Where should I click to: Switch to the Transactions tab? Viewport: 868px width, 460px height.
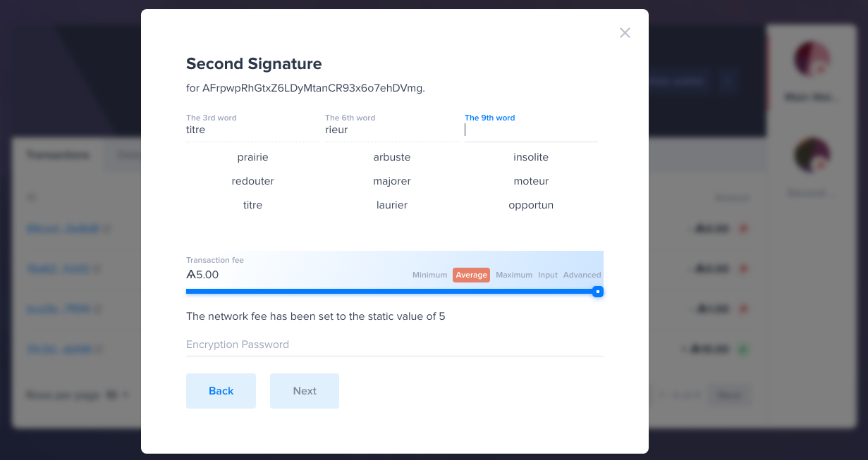point(59,155)
